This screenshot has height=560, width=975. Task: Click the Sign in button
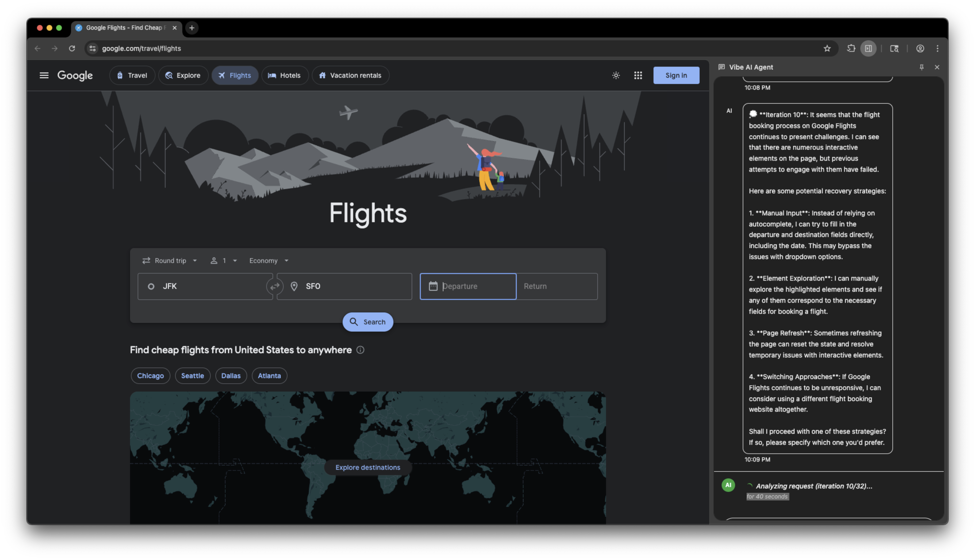[676, 75]
